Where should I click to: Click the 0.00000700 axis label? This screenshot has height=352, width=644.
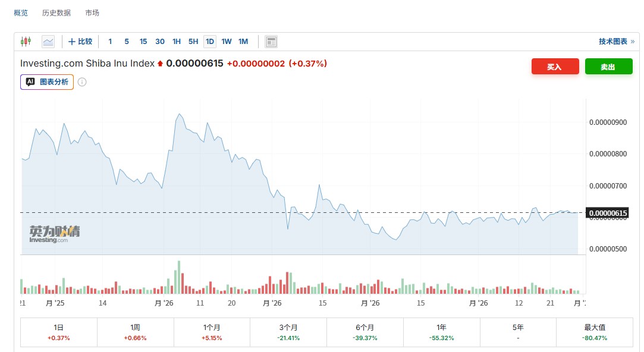608,186
